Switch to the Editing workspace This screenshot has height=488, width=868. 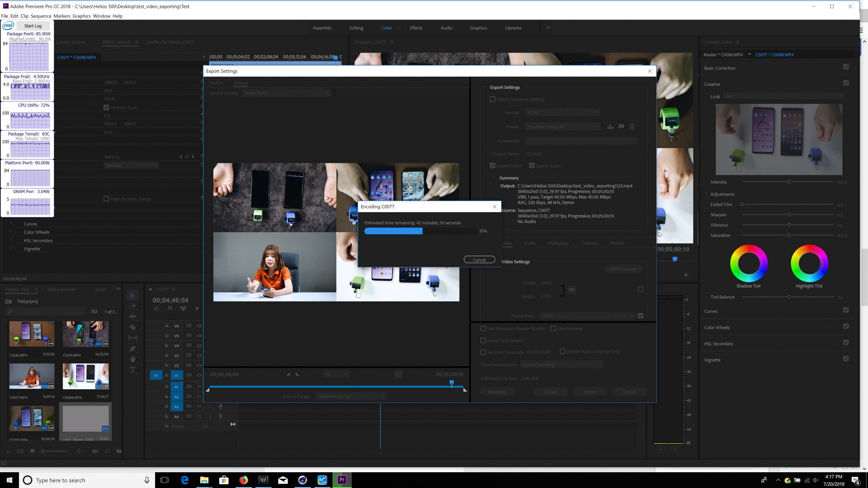coord(356,28)
